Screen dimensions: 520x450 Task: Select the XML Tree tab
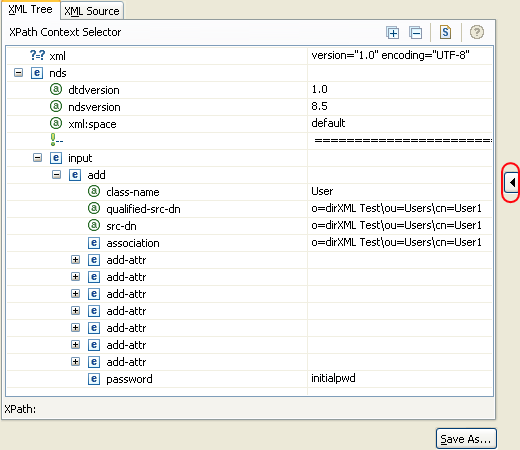click(x=30, y=9)
